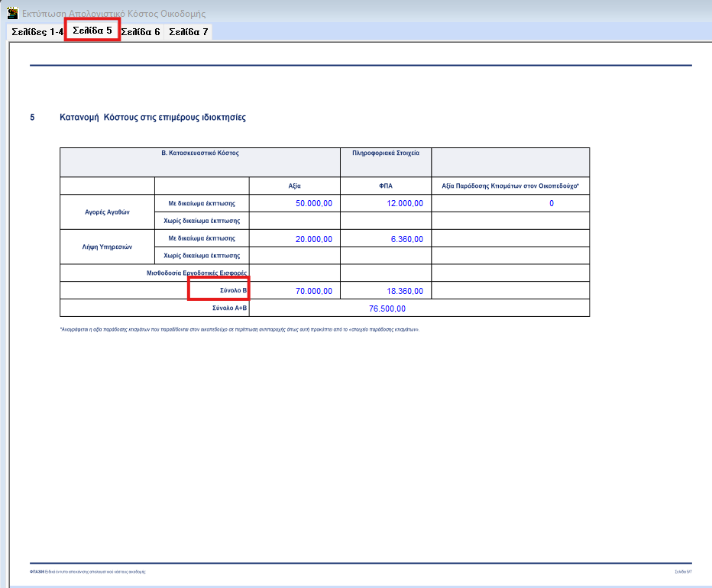This screenshot has width=712, height=588.
Task: Click the Σύνολο Β row label
Action: [233, 291]
